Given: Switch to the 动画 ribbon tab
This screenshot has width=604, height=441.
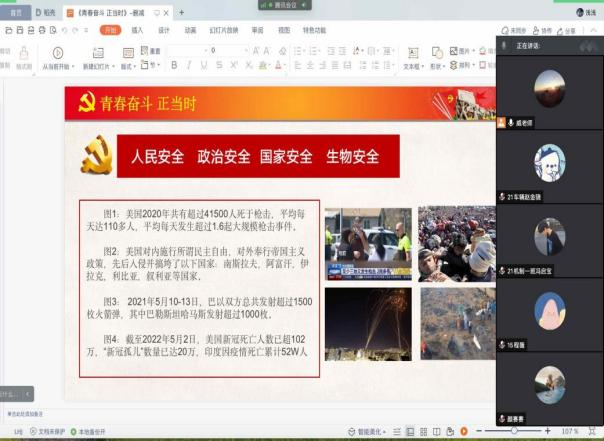Looking at the screenshot, I should (190, 30).
